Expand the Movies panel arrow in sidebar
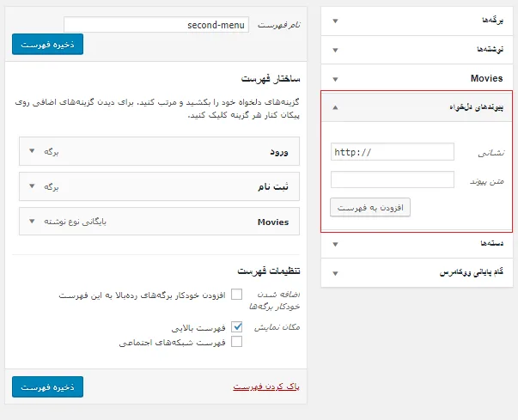This screenshot has width=518, height=420. pyautogui.click(x=335, y=79)
